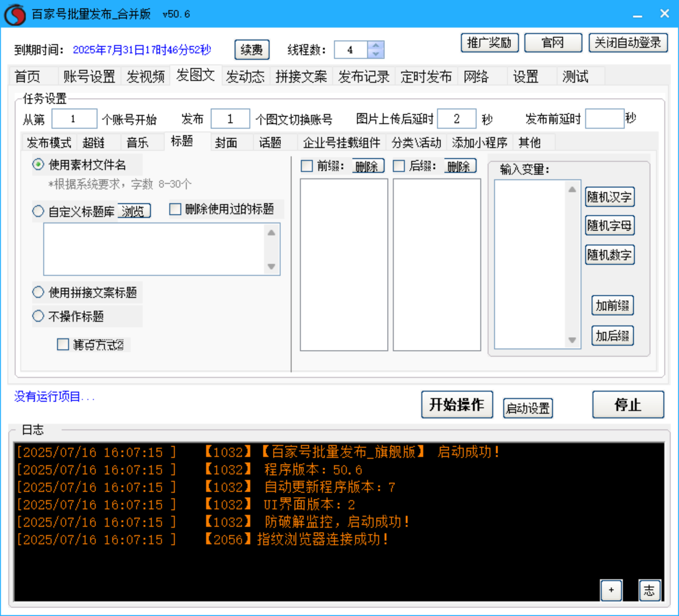679x616 pixels.
Task: Click the up arrow of the 输入变量 box
Action: [572, 189]
